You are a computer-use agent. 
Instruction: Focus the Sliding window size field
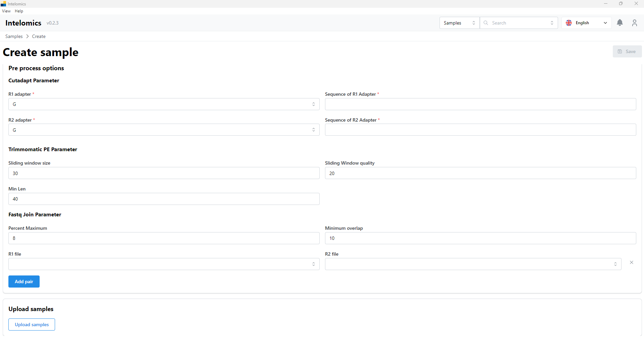click(164, 173)
